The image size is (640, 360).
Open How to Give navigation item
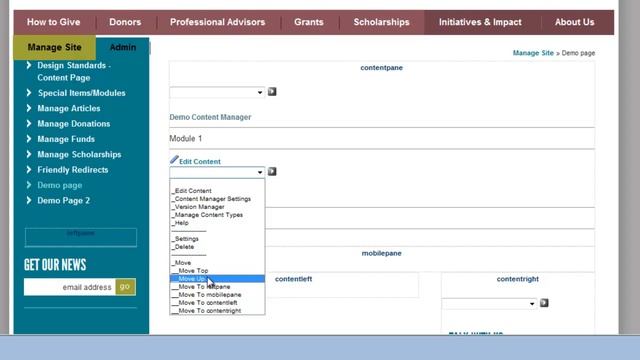tap(53, 22)
